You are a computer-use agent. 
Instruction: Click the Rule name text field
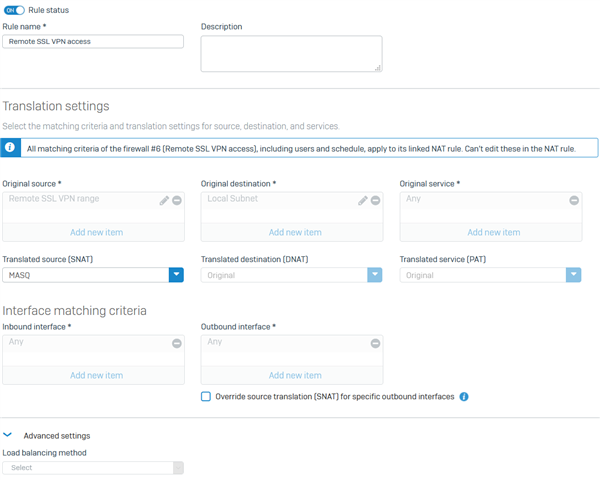93,41
